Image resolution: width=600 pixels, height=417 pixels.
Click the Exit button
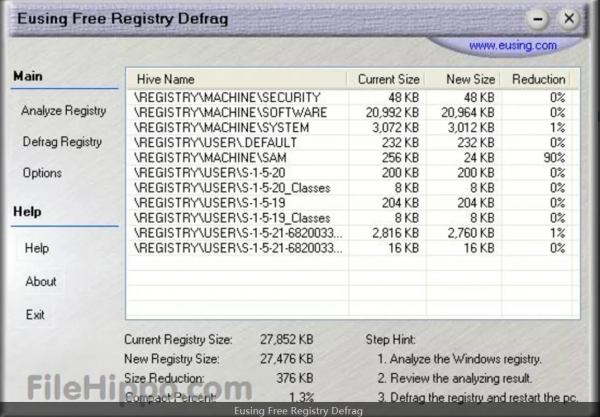click(x=35, y=314)
